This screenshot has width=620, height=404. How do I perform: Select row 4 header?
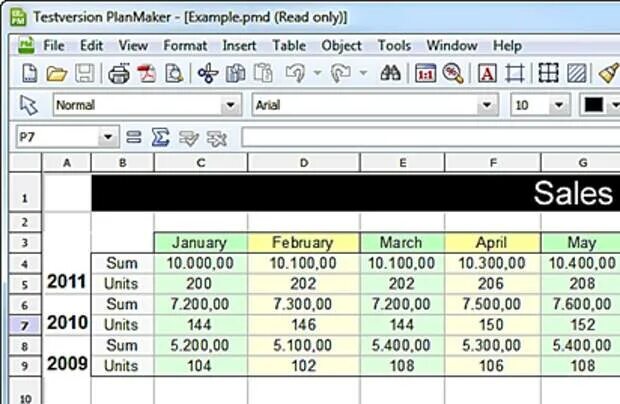point(25,264)
